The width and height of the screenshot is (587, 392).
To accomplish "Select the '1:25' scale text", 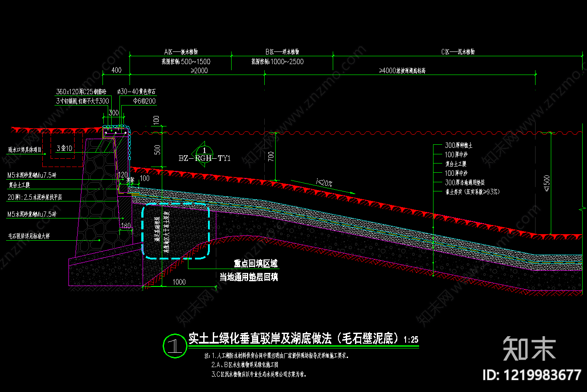I will [x=411, y=340].
